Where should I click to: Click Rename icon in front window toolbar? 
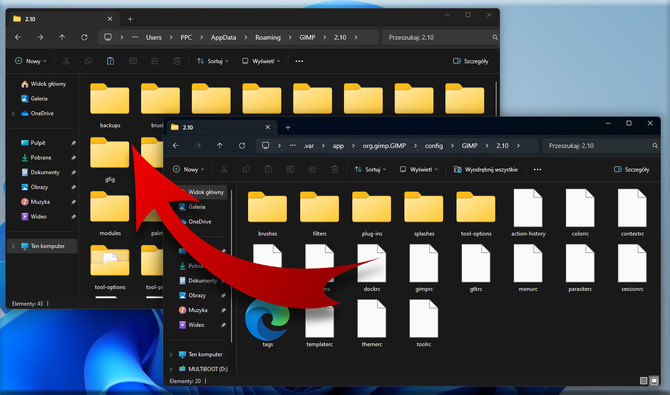pyautogui.click(x=291, y=169)
